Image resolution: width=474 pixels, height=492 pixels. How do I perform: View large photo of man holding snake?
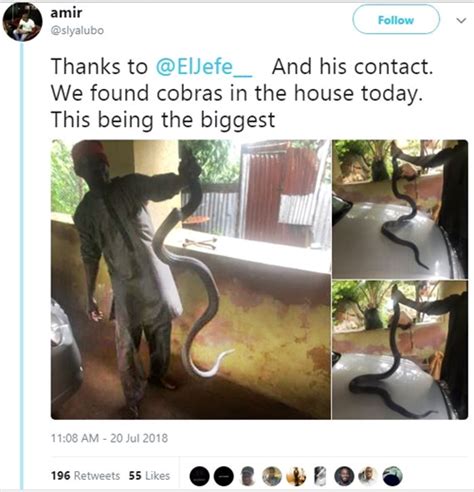click(x=191, y=279)
